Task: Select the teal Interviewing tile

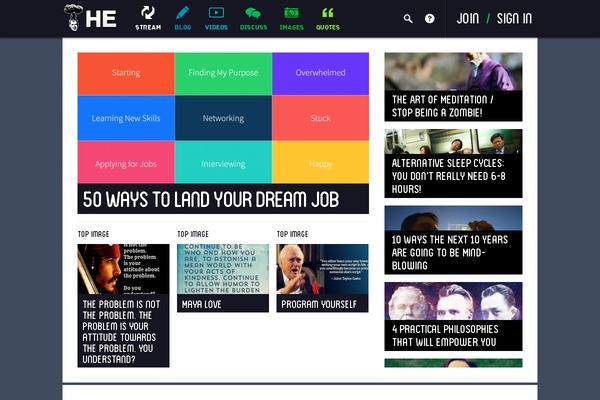Action: (223, 162)
